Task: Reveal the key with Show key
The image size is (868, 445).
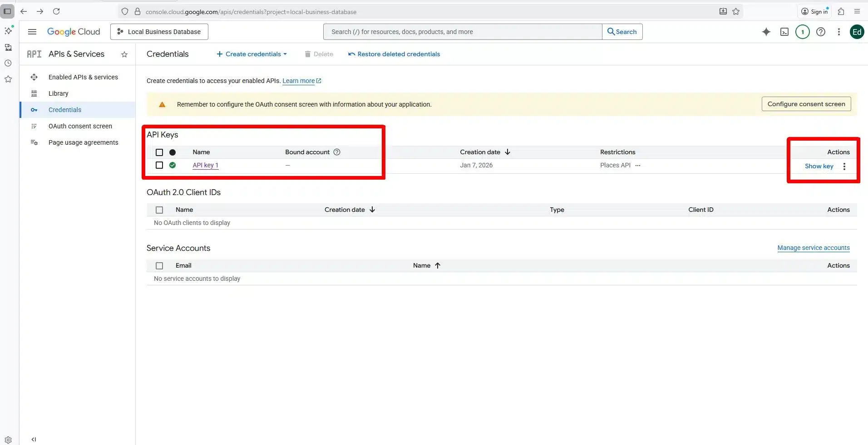Action: pyautogui.click(x=819, y=166)
